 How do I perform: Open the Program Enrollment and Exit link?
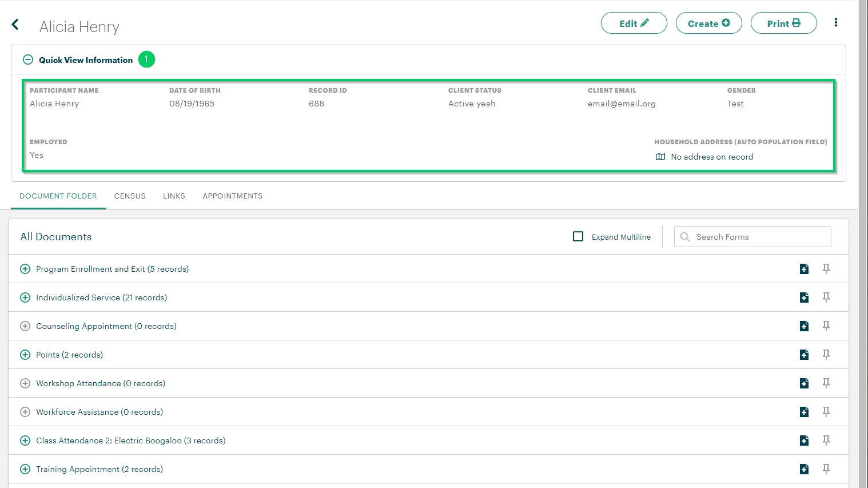point(112,269)
